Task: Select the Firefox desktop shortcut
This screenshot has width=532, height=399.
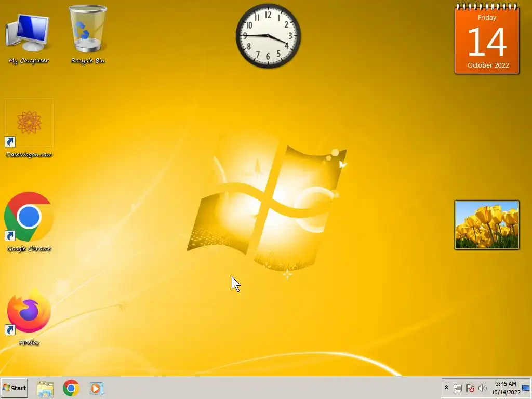Action: point(29,311)
